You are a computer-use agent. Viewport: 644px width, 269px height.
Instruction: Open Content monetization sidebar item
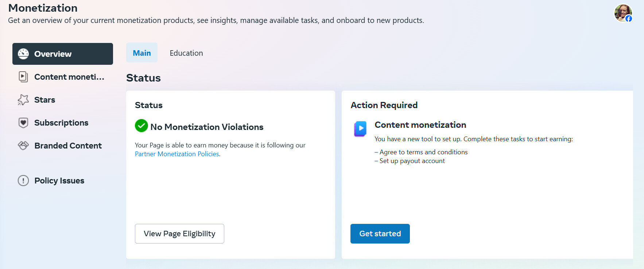tap(63, 77)
